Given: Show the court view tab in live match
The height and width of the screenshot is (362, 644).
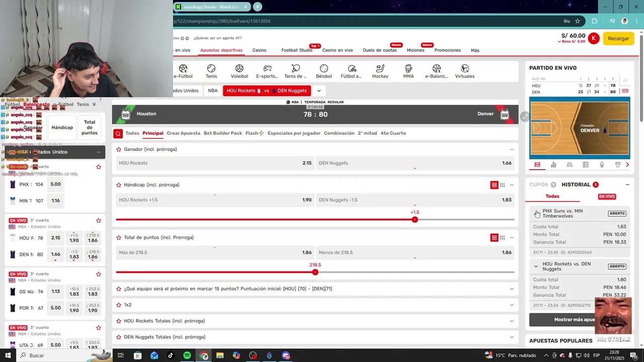Looking at the screenshot, I should coord(537,164).
